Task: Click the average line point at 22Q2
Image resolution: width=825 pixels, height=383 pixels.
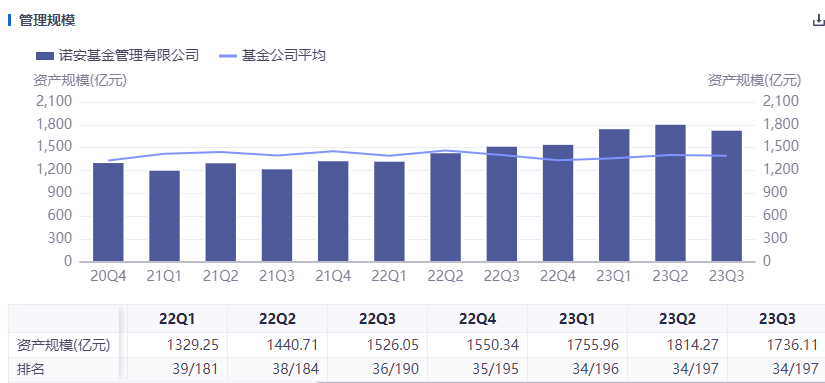Action: (x=446, y=150)
